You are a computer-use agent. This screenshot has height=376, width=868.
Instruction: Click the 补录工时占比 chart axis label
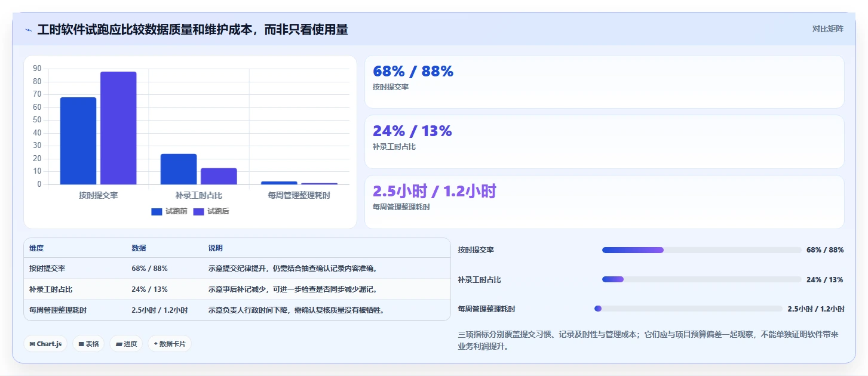point(199,195)
